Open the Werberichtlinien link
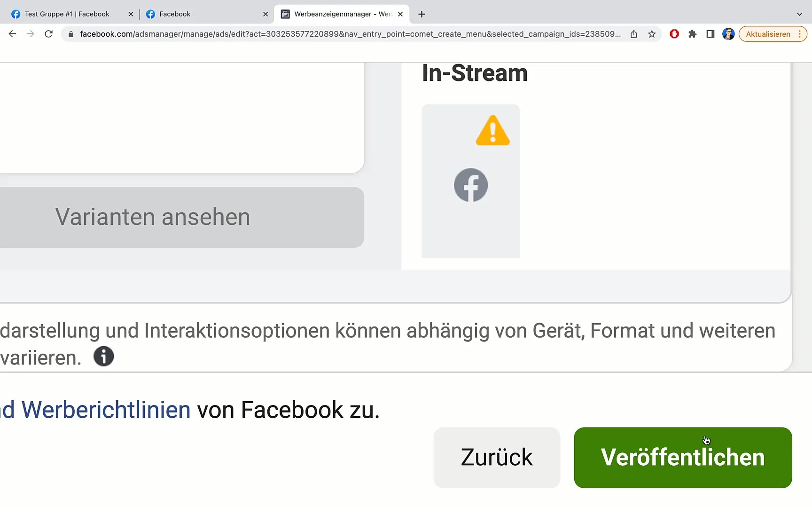The image size is (812, 508). [x=106, y=410]
